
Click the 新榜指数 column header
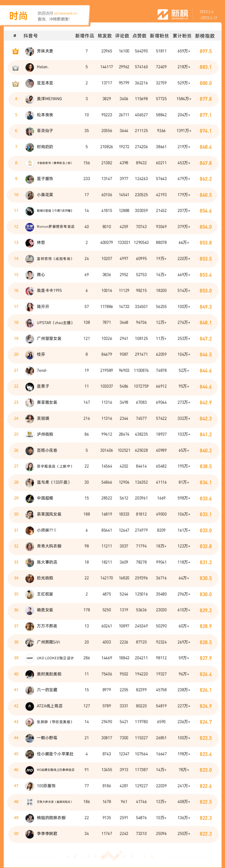(x=205, y=36)
